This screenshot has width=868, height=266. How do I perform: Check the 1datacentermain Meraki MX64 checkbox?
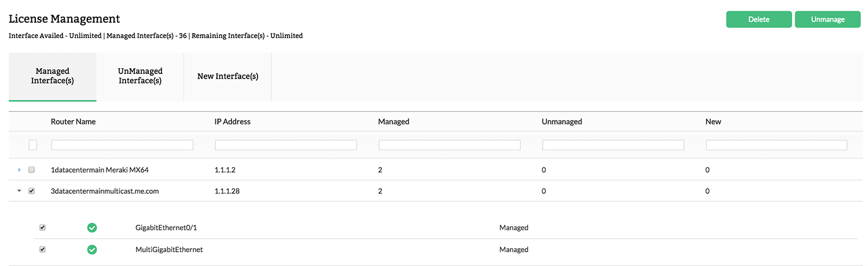32,170
